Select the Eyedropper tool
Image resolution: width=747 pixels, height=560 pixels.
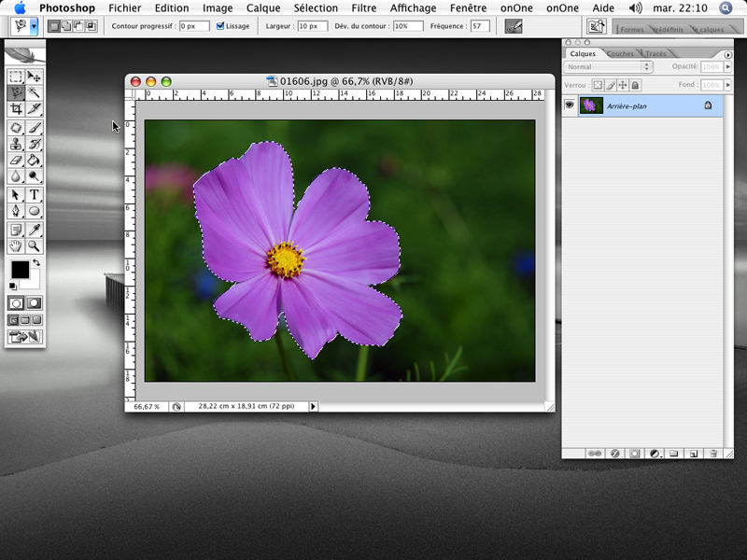point(34,230)
